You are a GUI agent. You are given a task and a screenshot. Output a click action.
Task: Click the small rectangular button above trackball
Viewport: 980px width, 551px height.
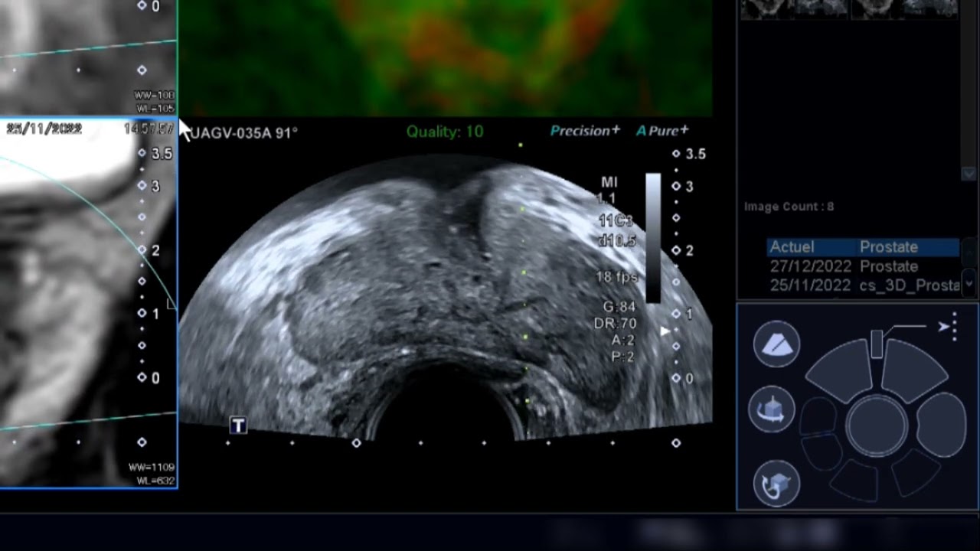[x=877, y=344]
